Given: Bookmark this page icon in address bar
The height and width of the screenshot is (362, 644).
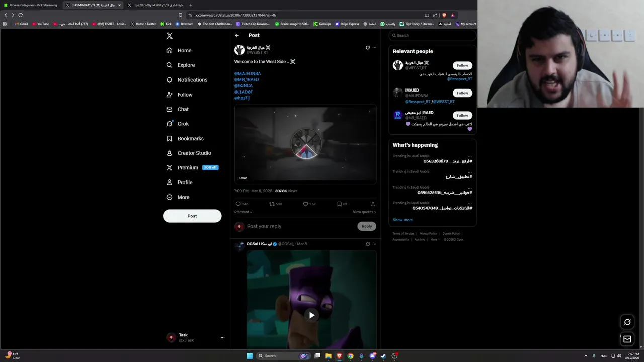Looking at the screenshot, I should point(181,15).
